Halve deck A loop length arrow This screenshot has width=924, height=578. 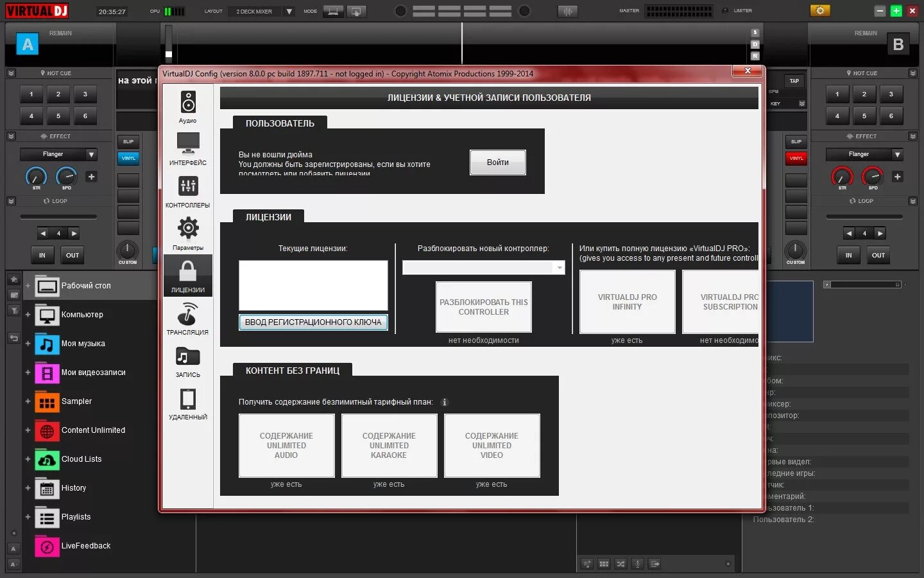42,234
